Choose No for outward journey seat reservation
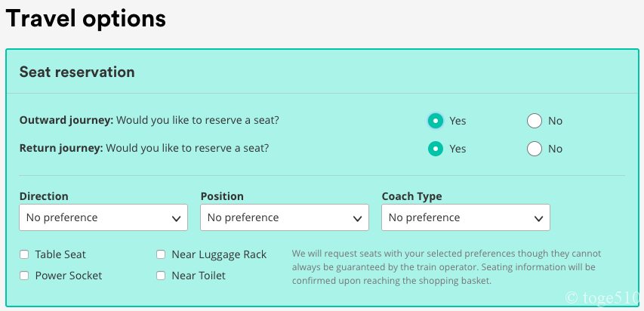The width and height of the screenshot is (644, 311). pos(535,121)
